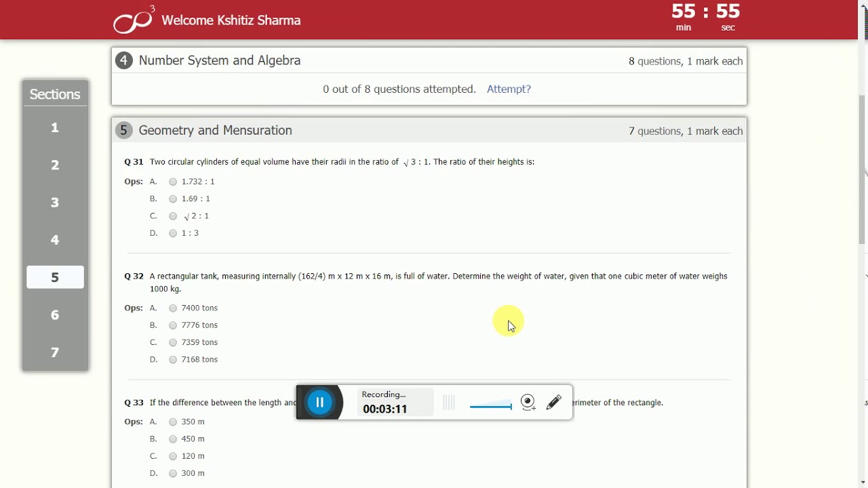Click the Q 31 question label

tap(134, 162)
